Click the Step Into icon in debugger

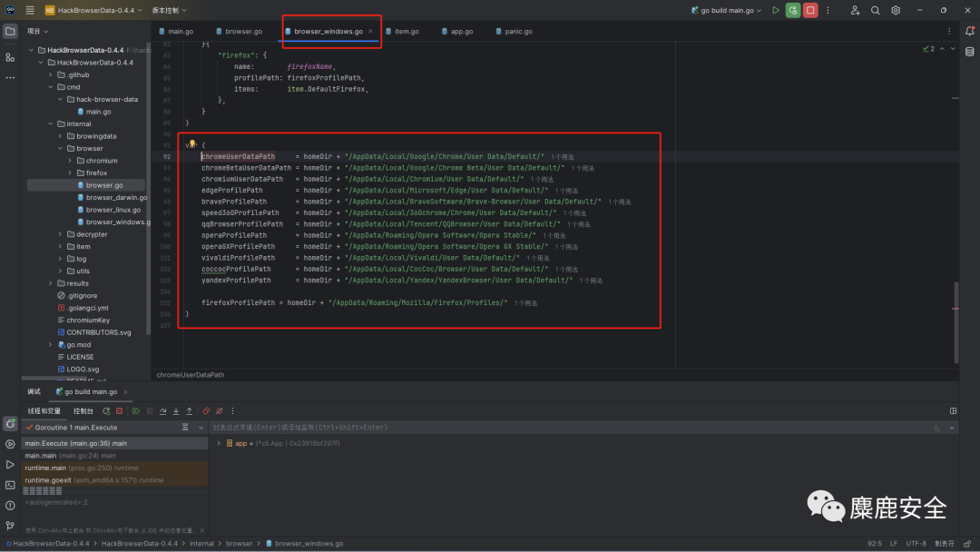pos(176,411)
